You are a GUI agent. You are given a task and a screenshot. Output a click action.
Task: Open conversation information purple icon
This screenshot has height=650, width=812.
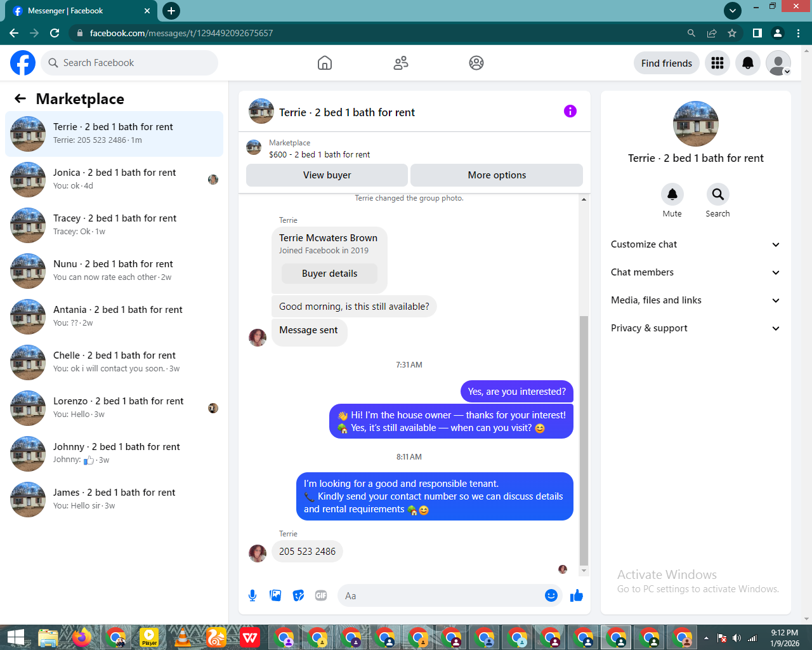click(x=570, y=111)
